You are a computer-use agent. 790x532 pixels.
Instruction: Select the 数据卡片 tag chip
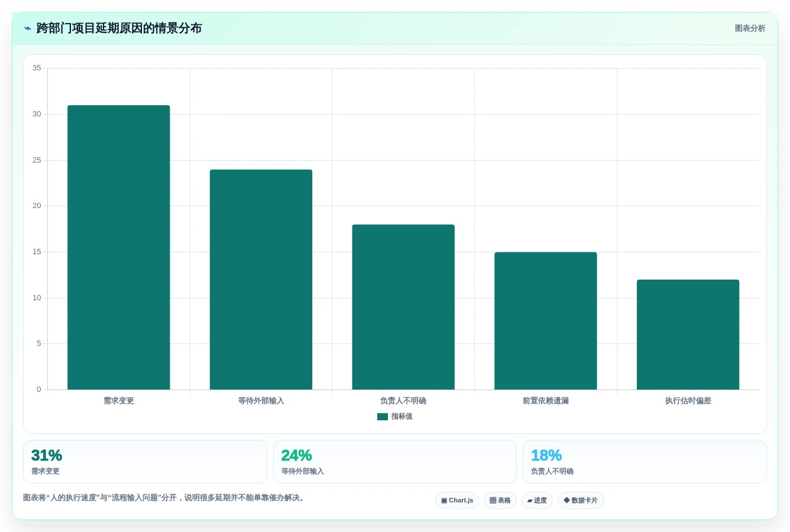click(x=581, y=501)
